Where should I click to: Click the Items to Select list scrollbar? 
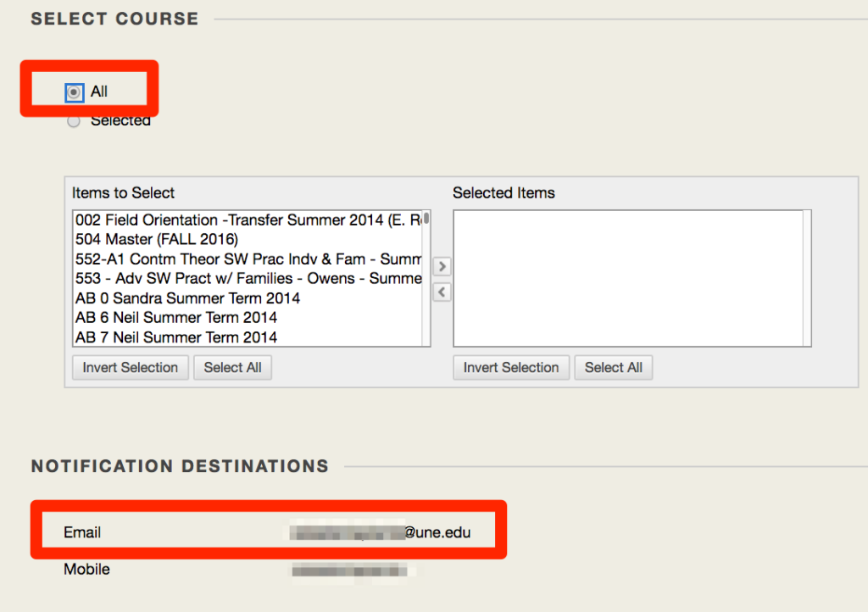tap(426, 278)
